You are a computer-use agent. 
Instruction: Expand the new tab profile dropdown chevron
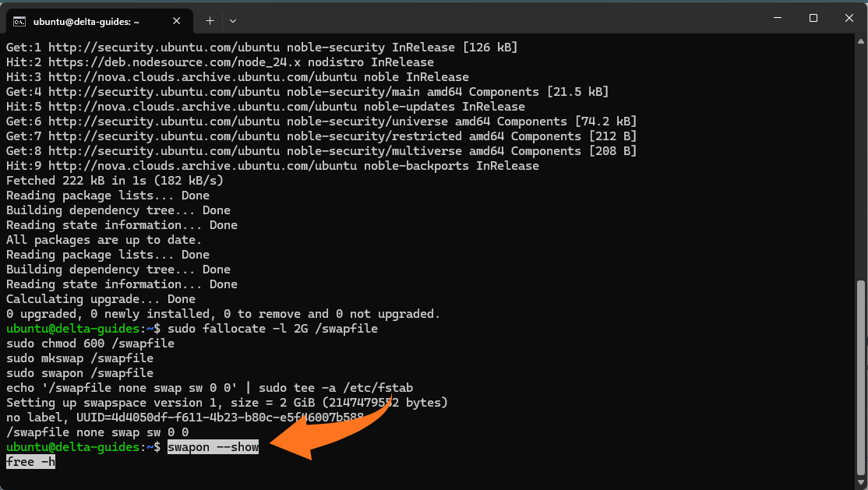pos(233,21)
